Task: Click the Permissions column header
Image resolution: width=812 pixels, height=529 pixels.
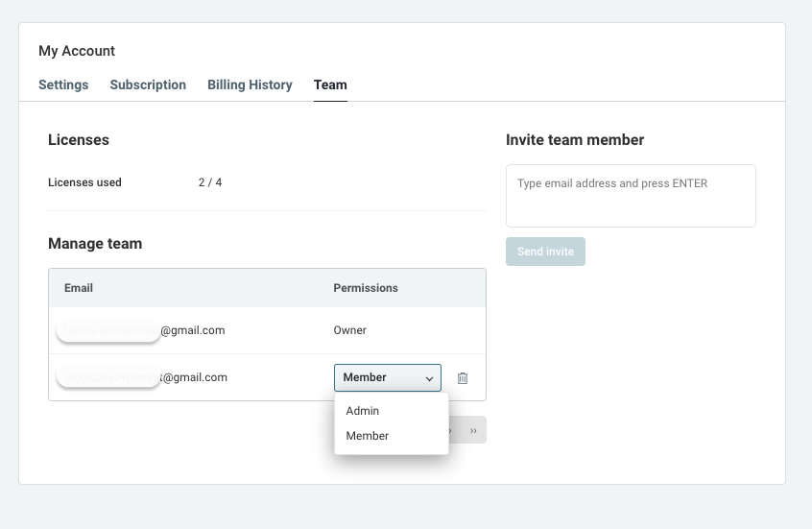Action: [x=366, y=288]
